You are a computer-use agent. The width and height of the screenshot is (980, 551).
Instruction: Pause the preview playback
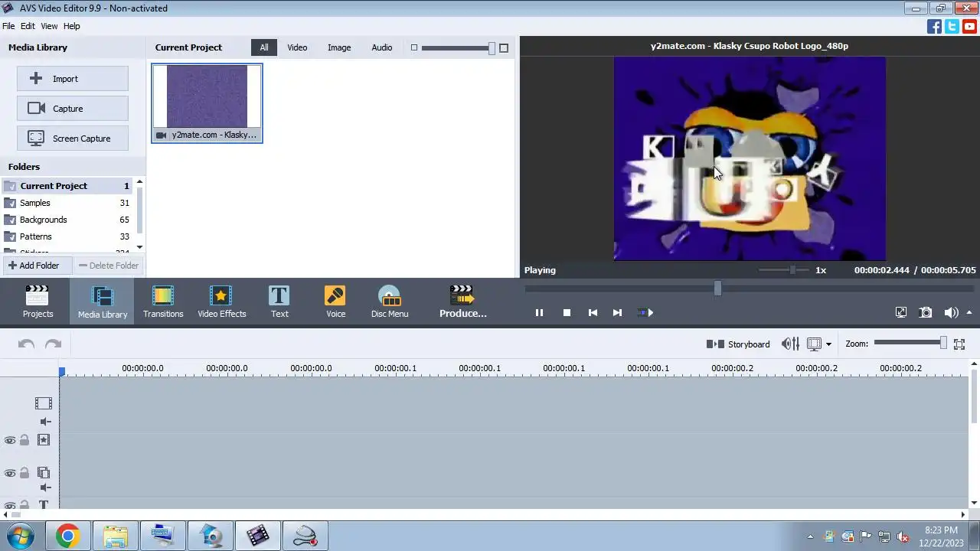pyautogui.click(x=539, y=312)
